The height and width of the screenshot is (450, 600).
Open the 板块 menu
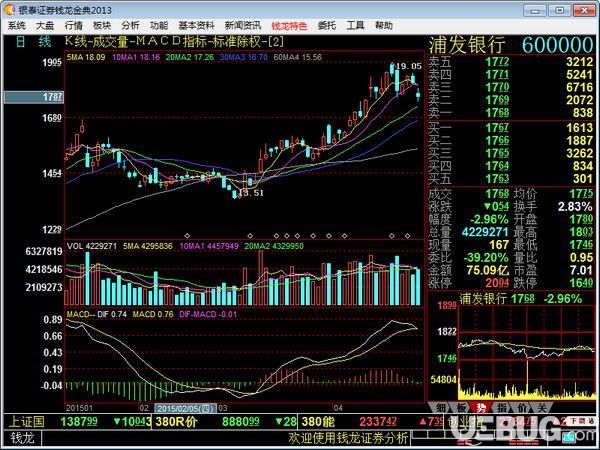pos(102,26)
